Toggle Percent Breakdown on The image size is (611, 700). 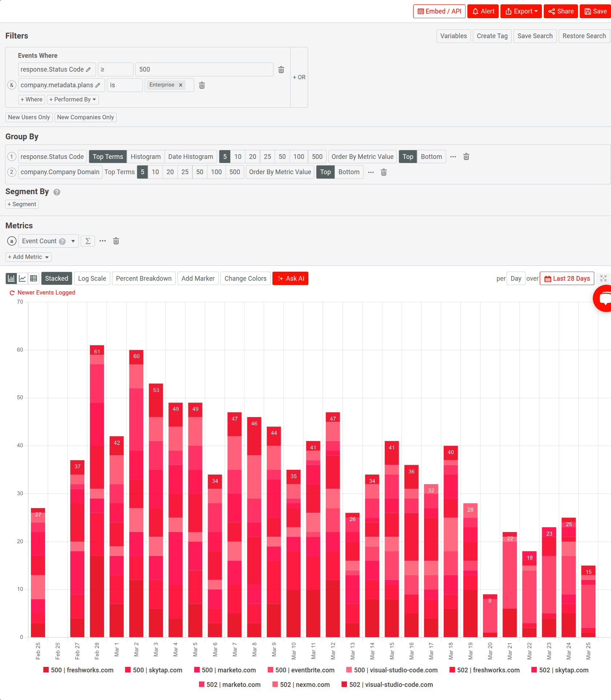pyautogui.click(x=144, y=278)
